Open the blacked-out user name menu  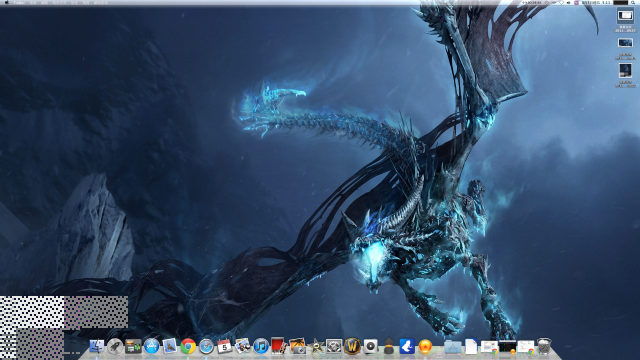coord(620,2)
